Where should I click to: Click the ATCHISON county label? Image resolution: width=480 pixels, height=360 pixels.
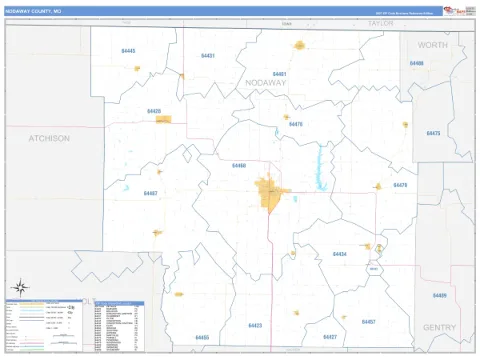tap(49, 138)
